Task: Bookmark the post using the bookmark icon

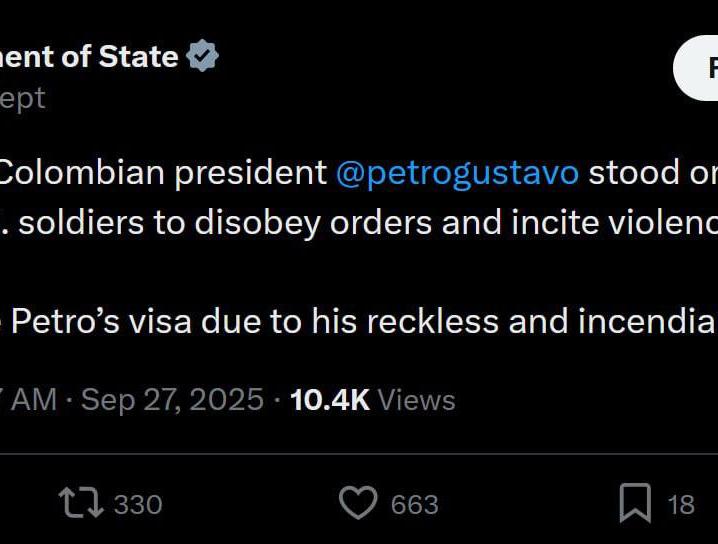Action: [x=635, y=503]
